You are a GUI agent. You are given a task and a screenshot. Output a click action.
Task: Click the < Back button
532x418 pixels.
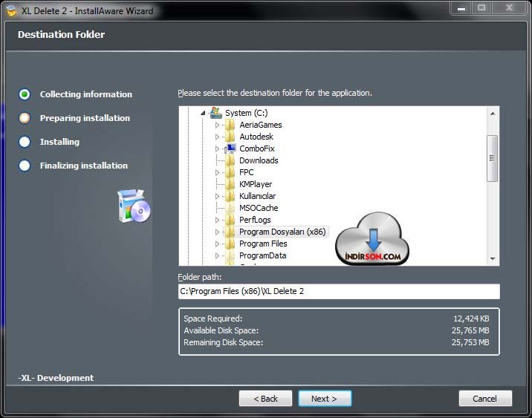tap(265, 399)
